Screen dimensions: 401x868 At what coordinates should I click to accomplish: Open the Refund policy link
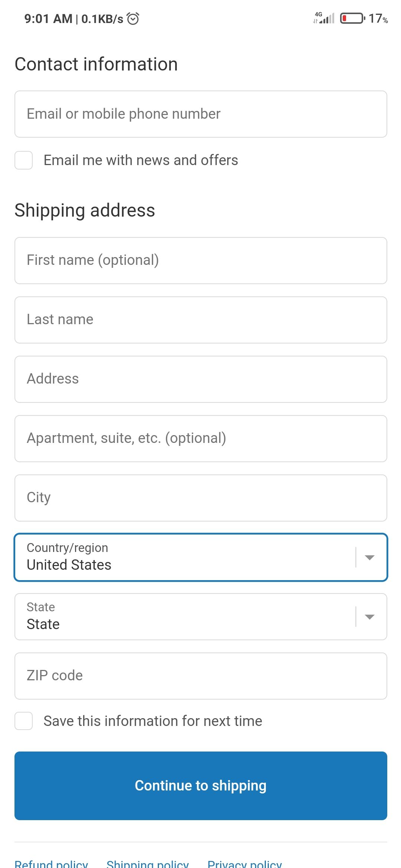coord(51,864)
